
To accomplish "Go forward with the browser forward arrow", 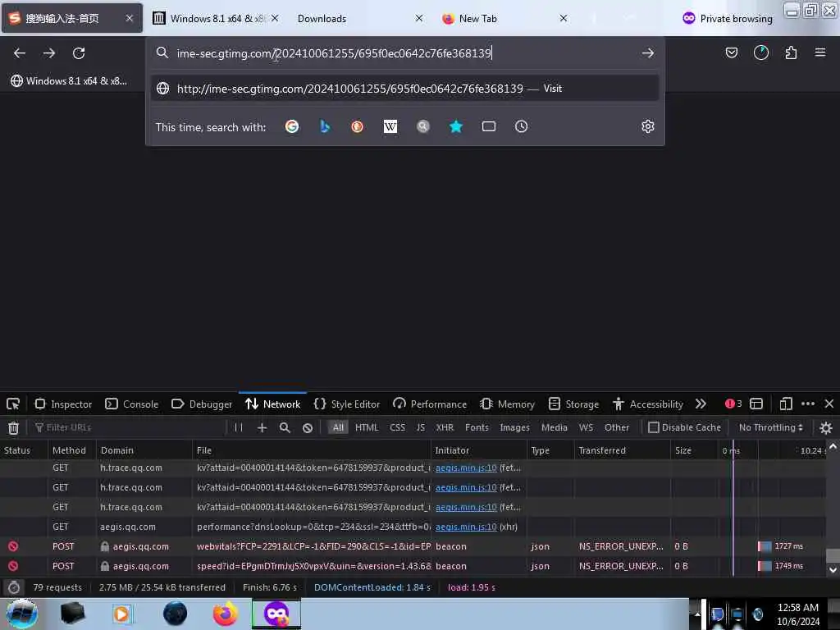I will click(49, 53).
